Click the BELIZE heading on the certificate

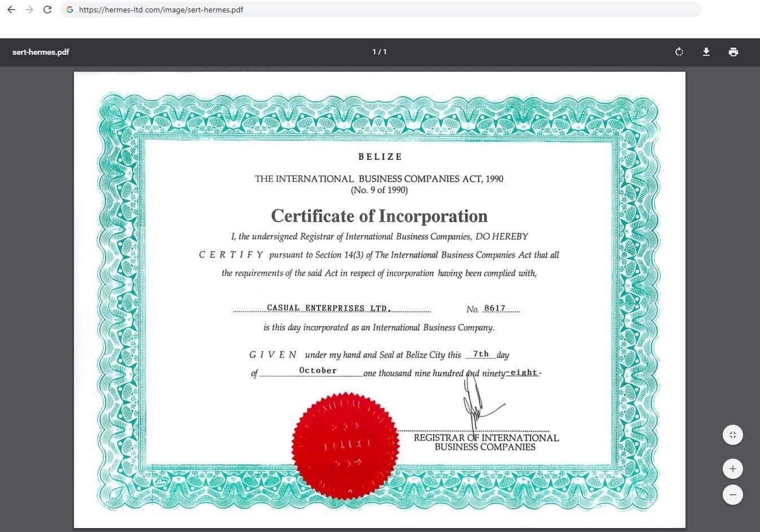(x=380, y=157)
